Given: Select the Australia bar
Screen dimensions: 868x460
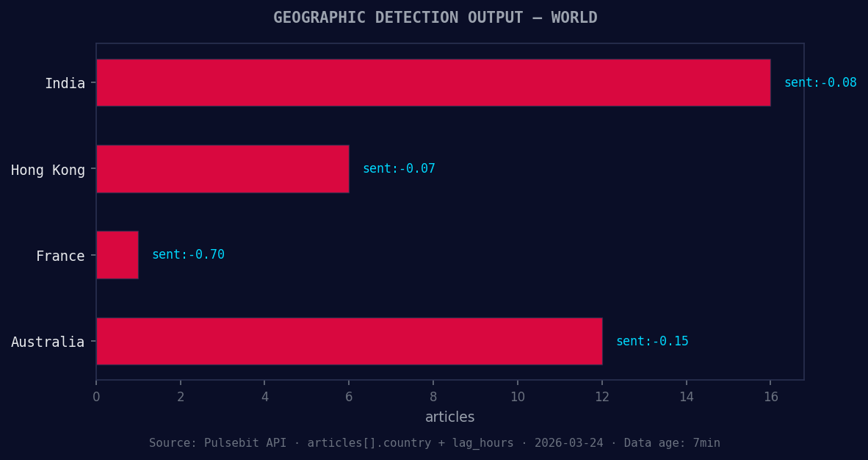Looking at the screenshot, I should [349, 341].
